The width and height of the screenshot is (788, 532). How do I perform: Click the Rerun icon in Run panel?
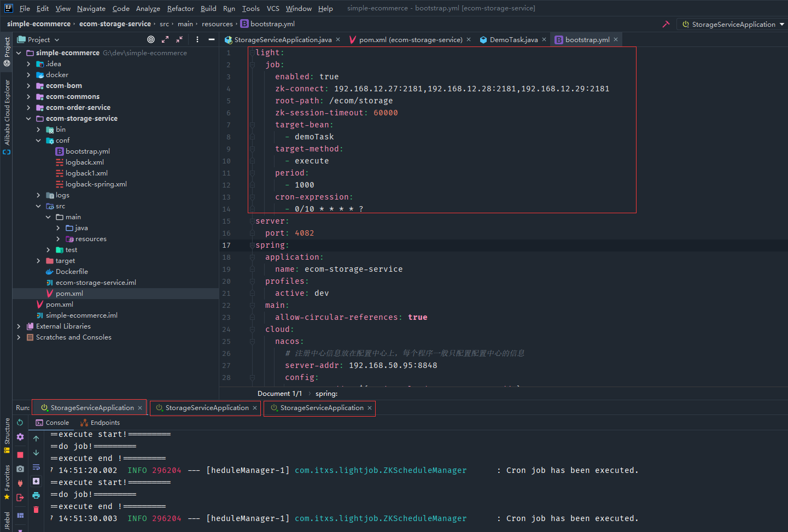[x=20, y=423]
